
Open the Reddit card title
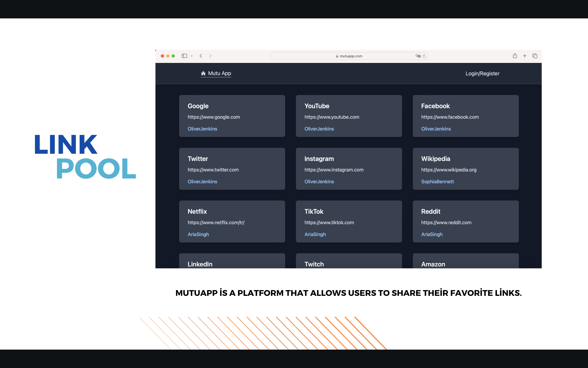tap(431, 212)
